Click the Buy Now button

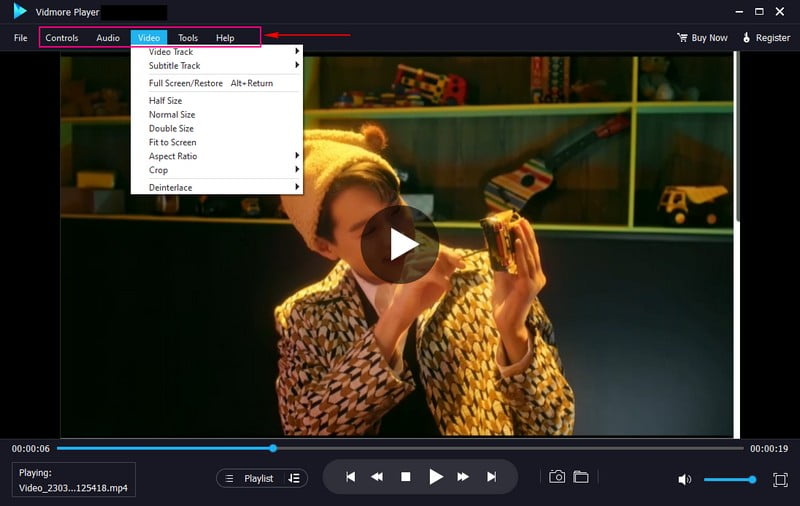coord(702,38)
